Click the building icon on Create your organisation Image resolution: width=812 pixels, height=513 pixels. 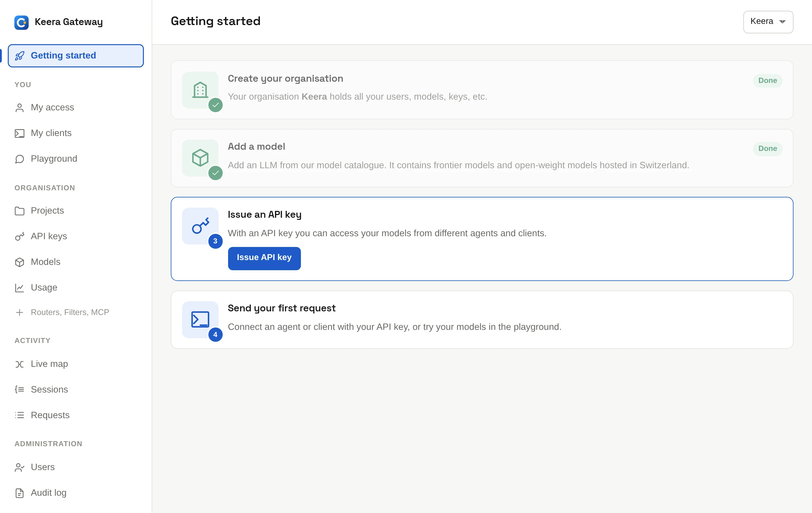coord(200,90)
